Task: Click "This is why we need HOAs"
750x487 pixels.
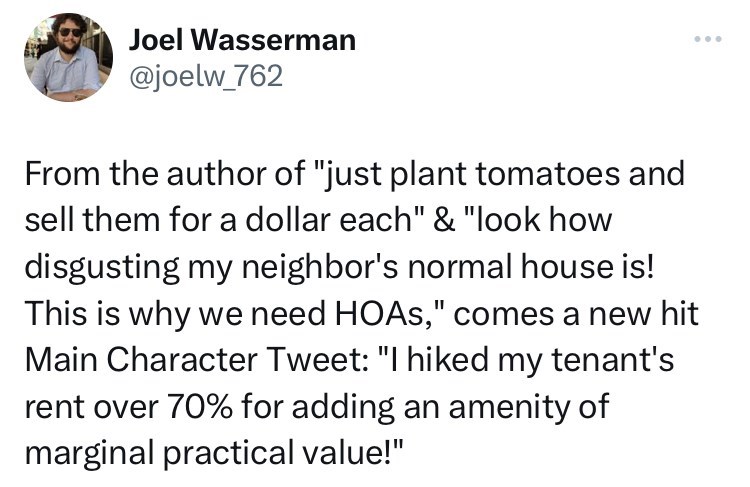Action: (x=218, y=309)
